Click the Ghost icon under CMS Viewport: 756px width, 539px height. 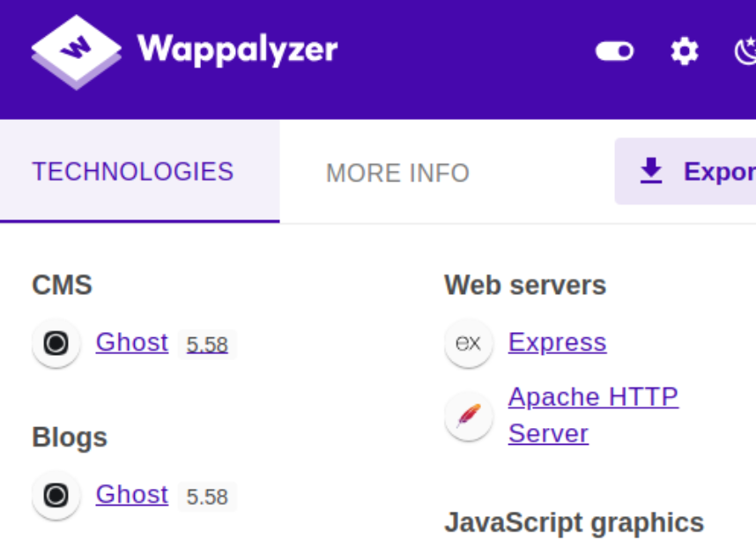[x=56, y=343]
